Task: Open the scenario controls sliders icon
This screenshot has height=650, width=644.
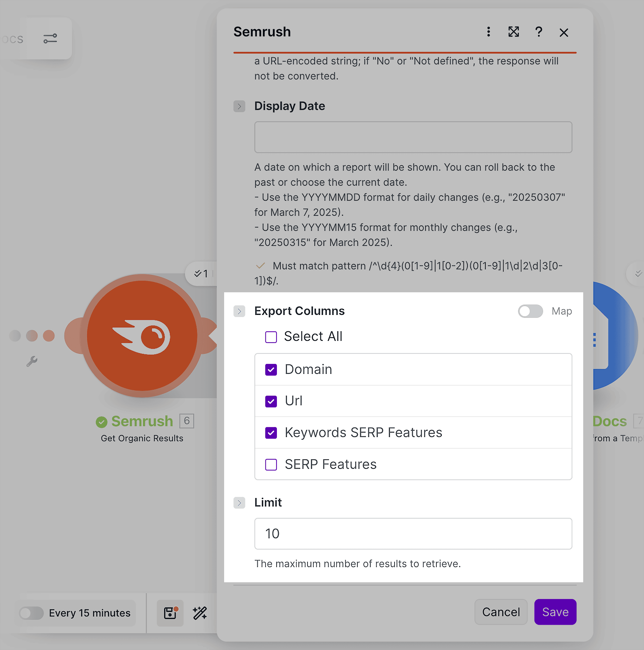Action: point(50,39)
